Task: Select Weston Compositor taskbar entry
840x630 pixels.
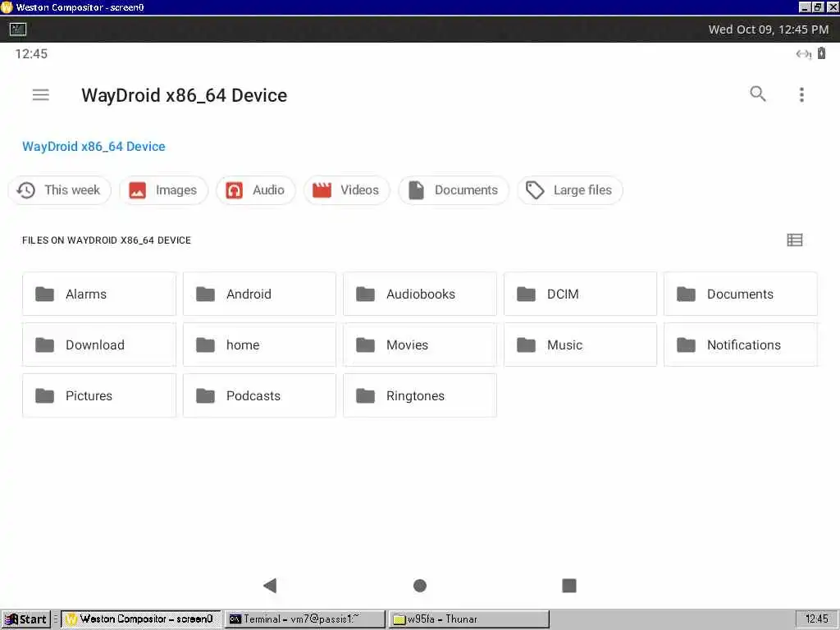Action: (x=140, y=619)
